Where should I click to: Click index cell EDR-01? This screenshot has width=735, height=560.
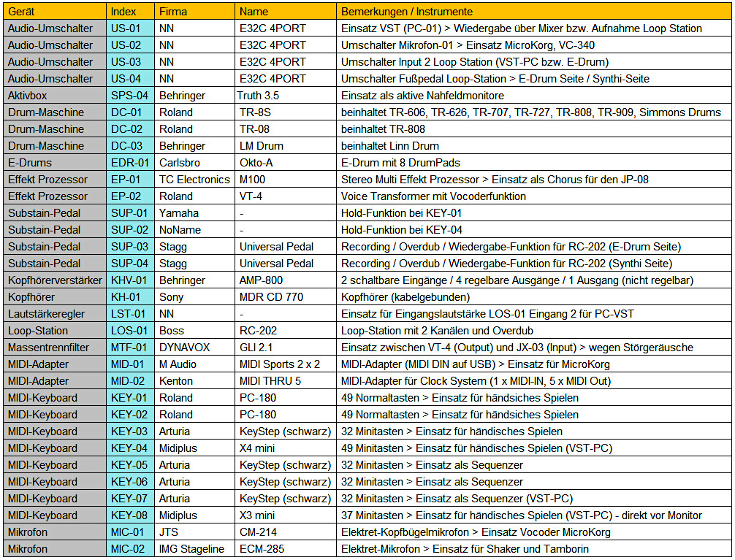point(130,163)
